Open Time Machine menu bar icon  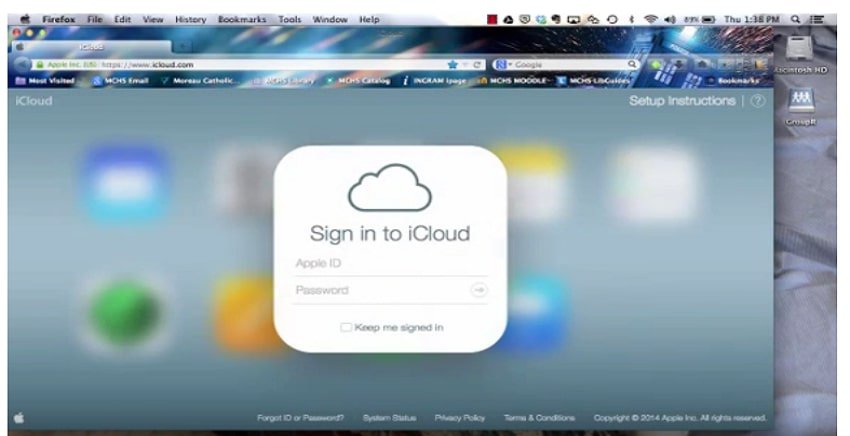tap(612, 20)
